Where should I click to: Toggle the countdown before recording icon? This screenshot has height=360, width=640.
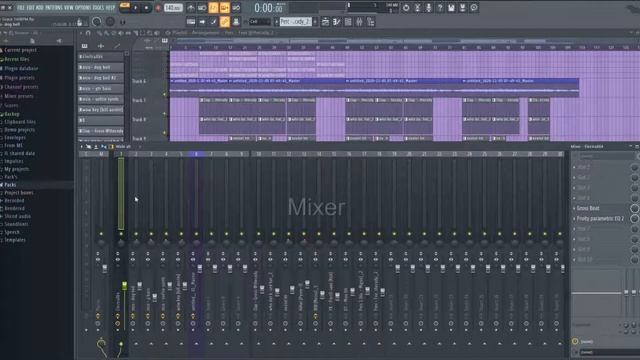point(213,8)
